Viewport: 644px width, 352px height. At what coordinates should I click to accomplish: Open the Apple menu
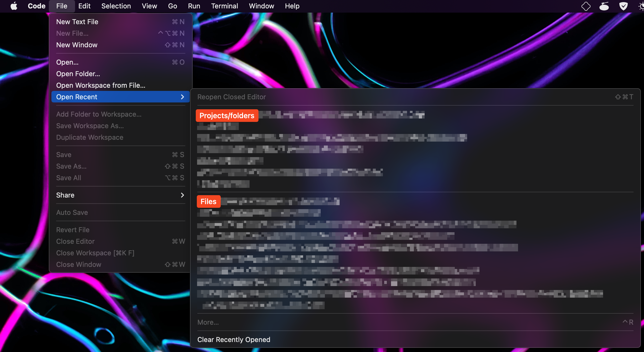14,6
